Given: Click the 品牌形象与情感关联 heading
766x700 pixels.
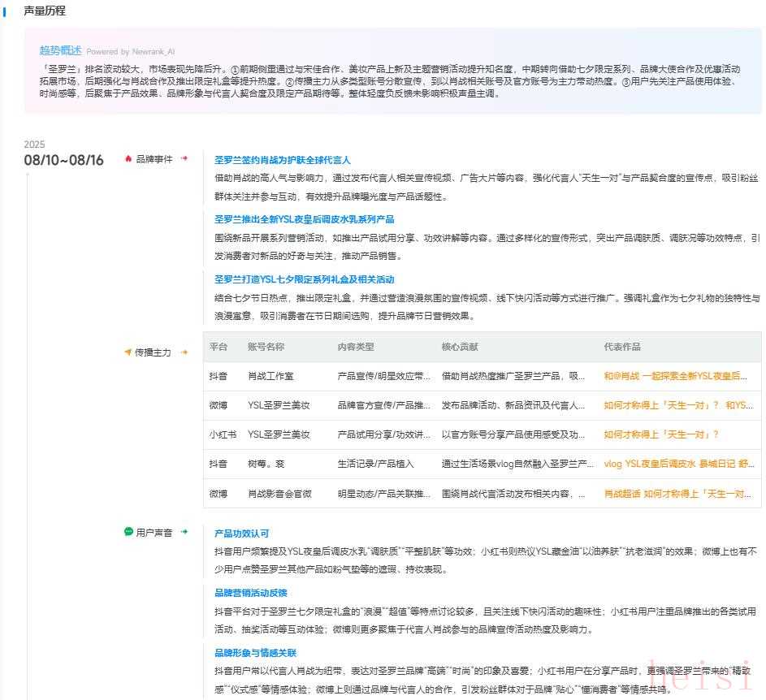Looking at the screenshot, I should point(256,653).
